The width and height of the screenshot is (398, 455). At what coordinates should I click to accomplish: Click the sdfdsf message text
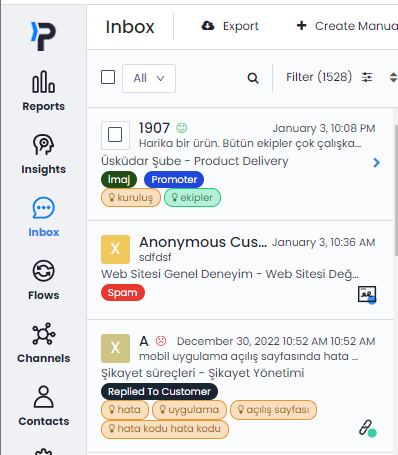155,257
